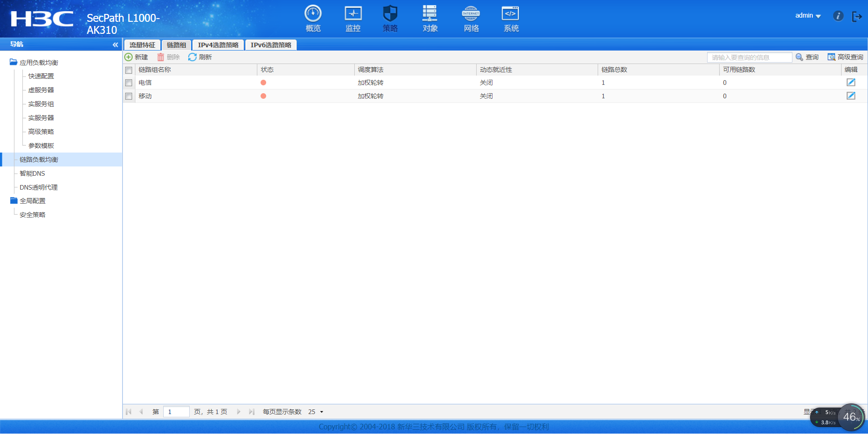Select DNS透明代理 in navigation tree
This screenshot has height=434, width=868.
(x=38, y=187)
